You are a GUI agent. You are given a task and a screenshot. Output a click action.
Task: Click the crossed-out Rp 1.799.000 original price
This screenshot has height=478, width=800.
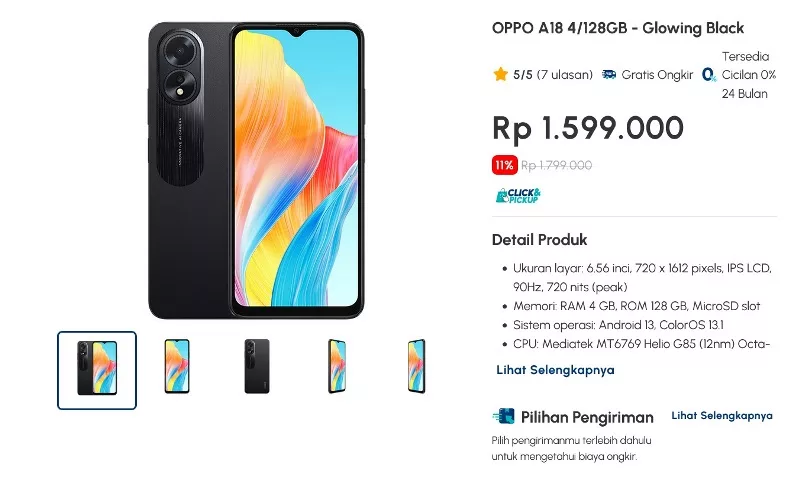(x=556, y=165)
